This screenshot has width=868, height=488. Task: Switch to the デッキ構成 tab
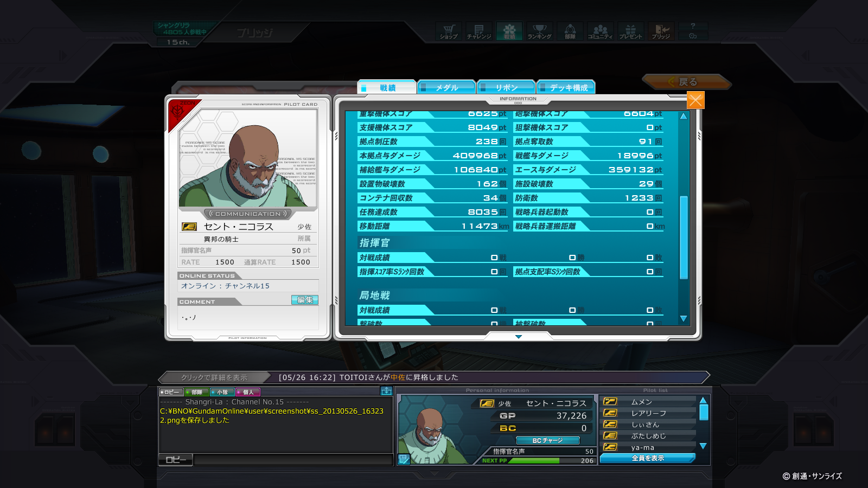[566, 87]
